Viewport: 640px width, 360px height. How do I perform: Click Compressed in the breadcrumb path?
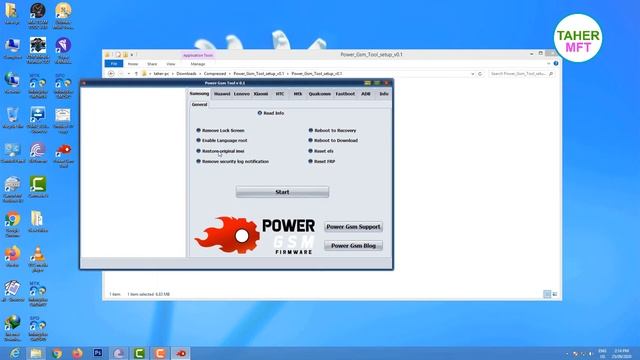point(215,74)
